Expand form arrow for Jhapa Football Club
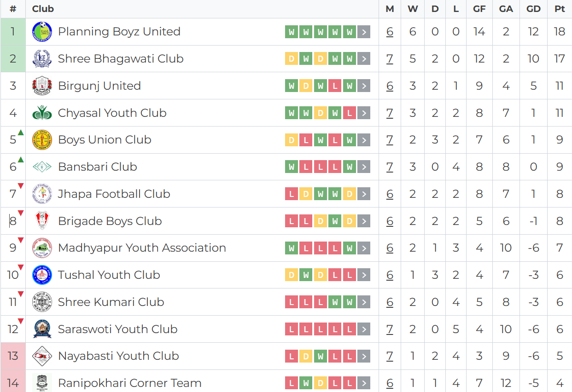The image size is (572, 392). pyautogui.click(x=364, y=194)
